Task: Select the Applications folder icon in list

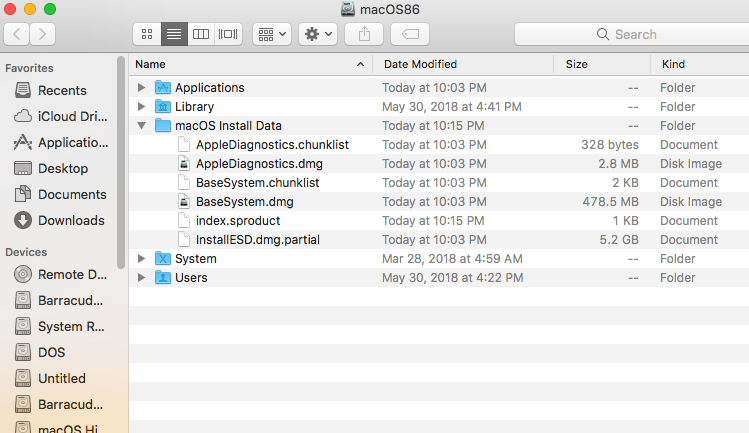Action: tap(163, 87)
